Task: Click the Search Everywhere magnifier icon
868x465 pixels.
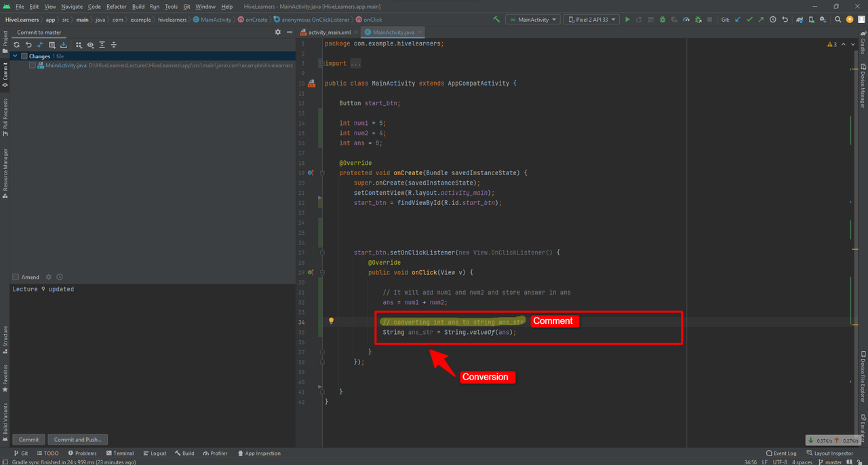Action: click(838, 20)
